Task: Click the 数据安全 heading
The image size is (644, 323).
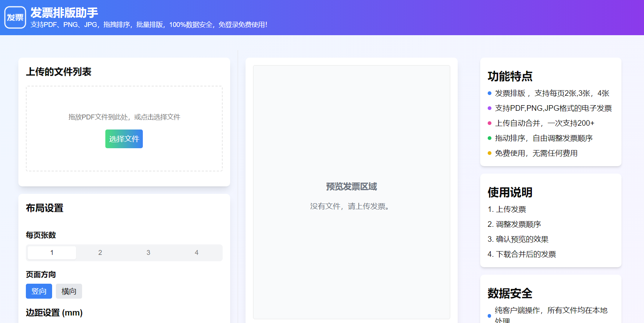Action: pyautogui.click(x=510, y=293)
